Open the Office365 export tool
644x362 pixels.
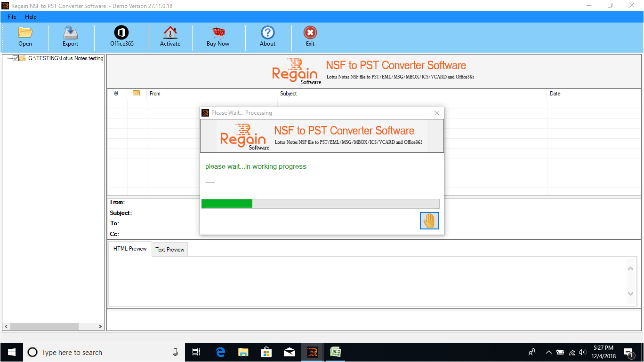click(x=122, y=37)
